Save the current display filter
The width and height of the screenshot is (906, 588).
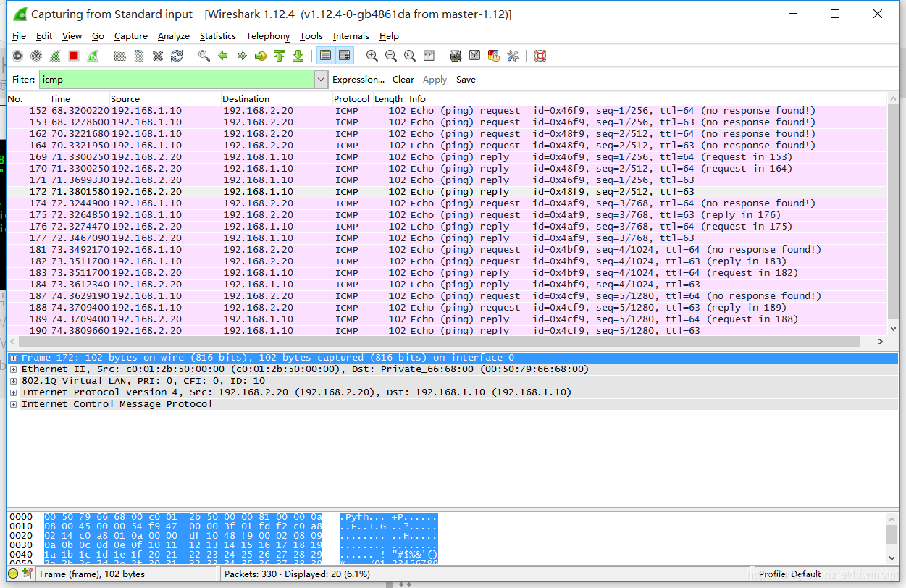pos(466,80)
